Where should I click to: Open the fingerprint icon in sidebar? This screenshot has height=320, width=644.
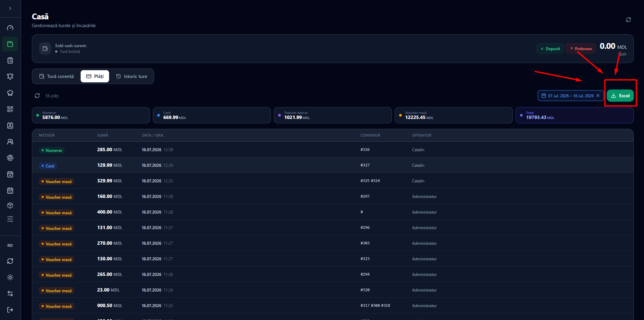click(10, 158)
